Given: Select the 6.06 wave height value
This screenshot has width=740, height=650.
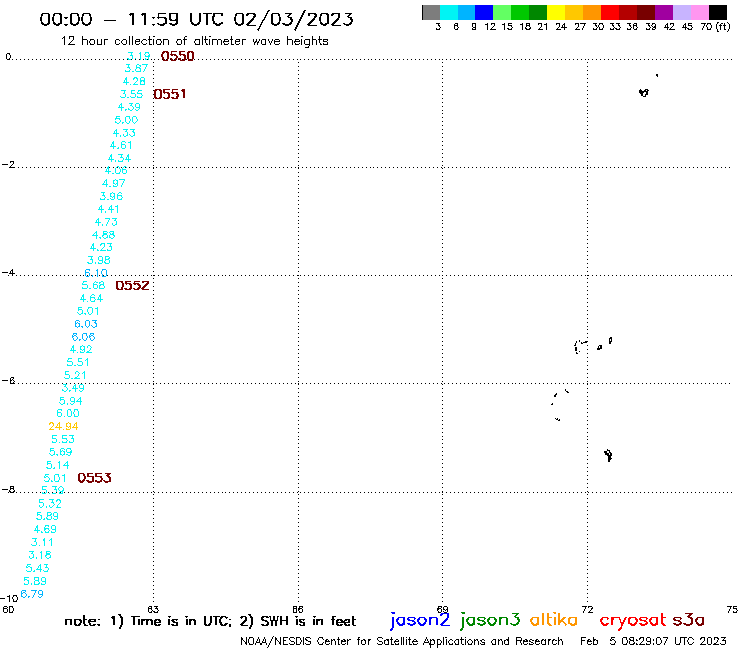Looking at the screenshot, I should pyautogui.click(x=84, y=337).
